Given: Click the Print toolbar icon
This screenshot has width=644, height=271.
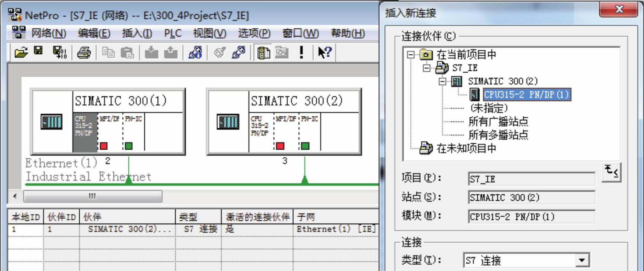Looking at the screenshot, I should 84,53.
